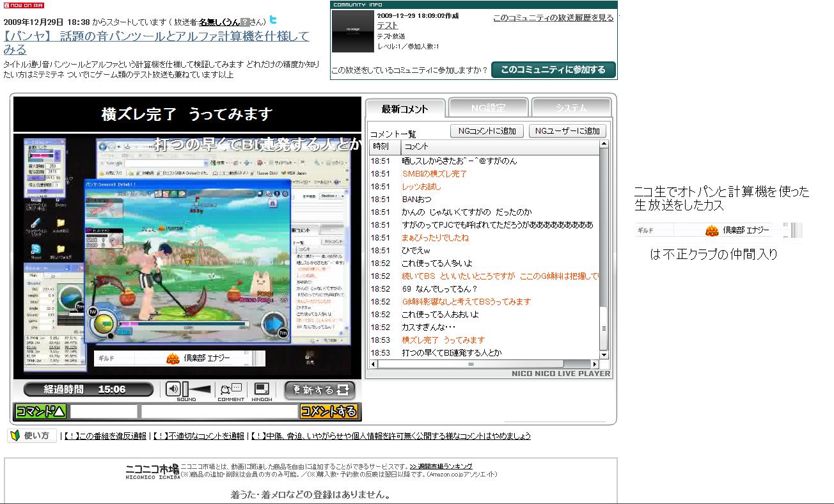This screenshot has width=834, height=504.
Task: Click the comment text input field
Action: pos(219,411)
